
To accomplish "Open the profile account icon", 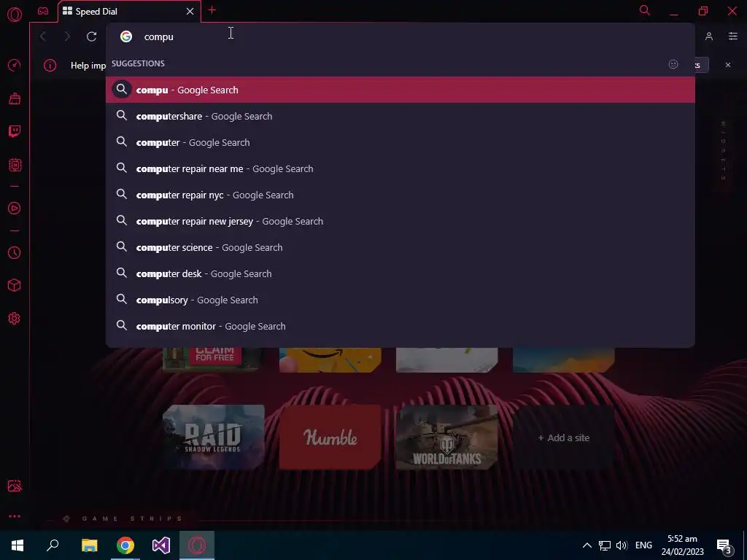I will click(709, 36).
